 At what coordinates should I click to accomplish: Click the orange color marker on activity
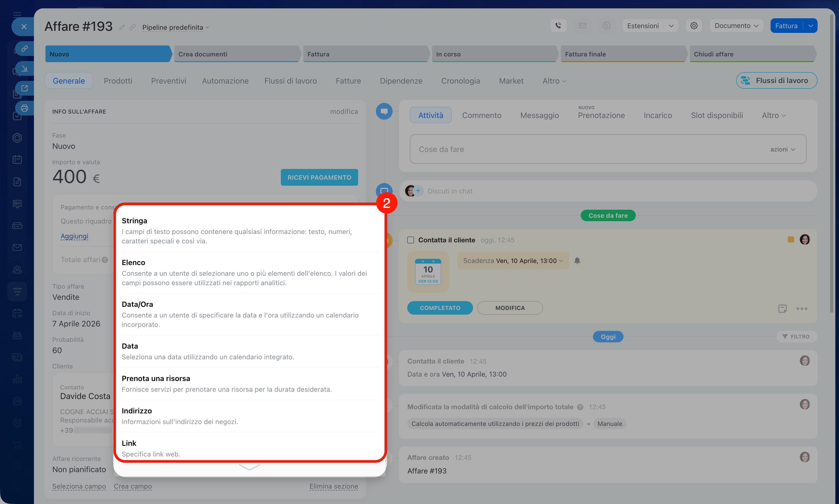tap(790, 240)
